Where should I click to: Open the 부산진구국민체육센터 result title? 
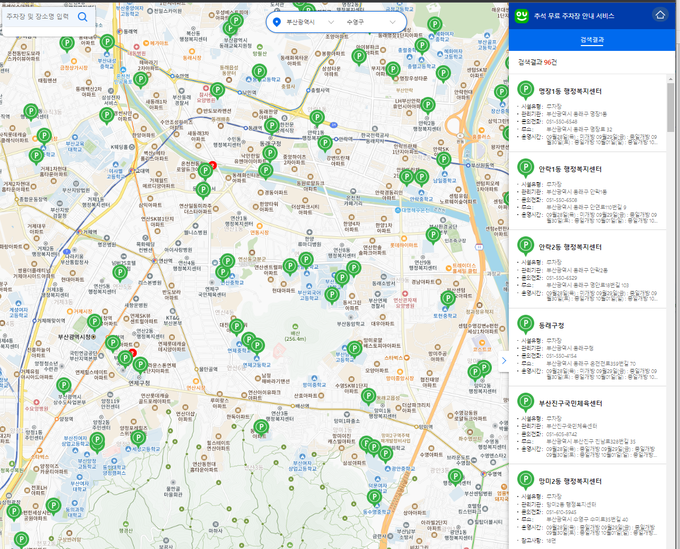click(x=570, y=403)
